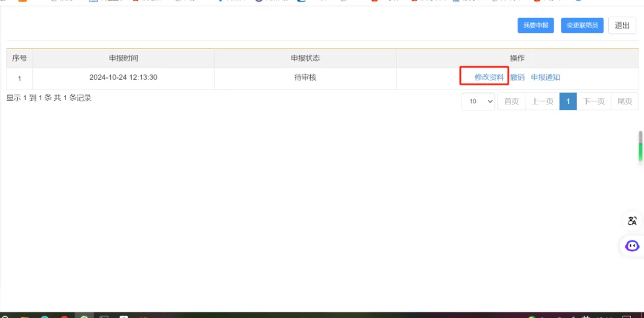Click the 操作 column header
The width and height of the screenshot is (644, 318).
(517, 58)
